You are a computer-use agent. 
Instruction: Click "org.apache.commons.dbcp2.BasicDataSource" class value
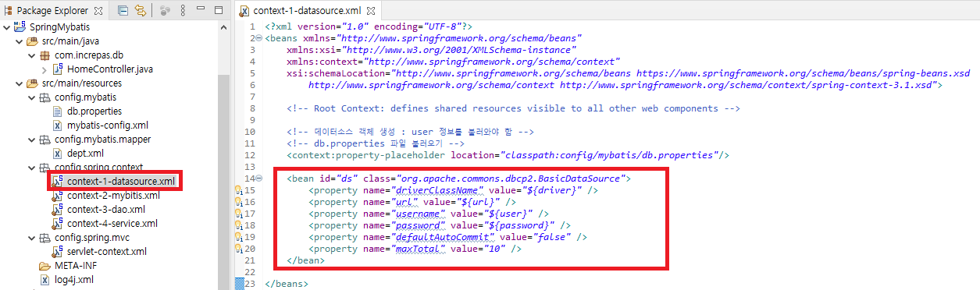(x=511, y=179)
